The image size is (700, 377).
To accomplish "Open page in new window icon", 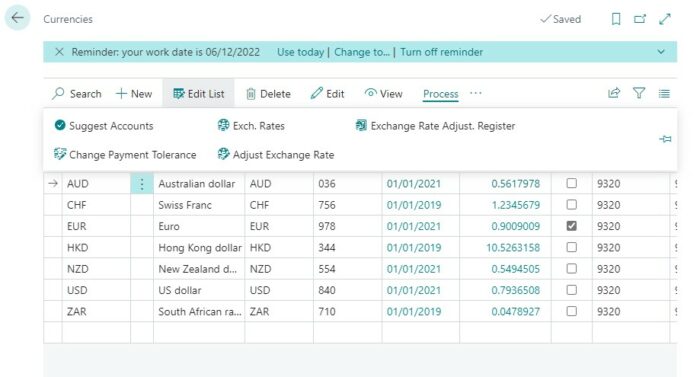I will 640,19.
